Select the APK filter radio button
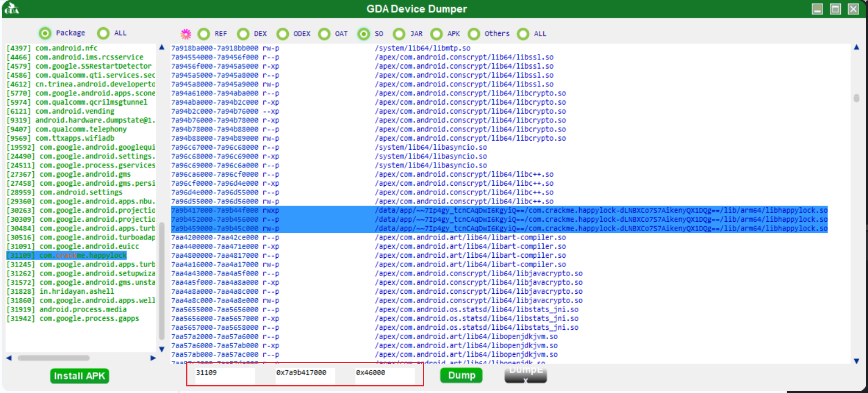 (437, 34)
